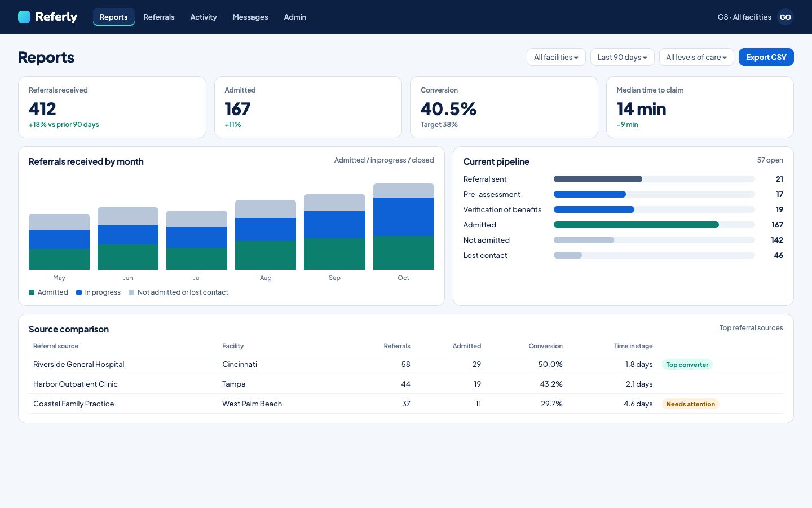Select the Riverside General Hospital row
The height and width of the screenshot is (508, 812).
406,364
